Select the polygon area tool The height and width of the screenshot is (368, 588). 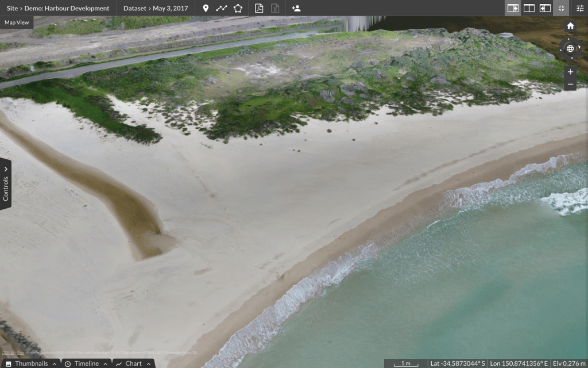click(237, 8)
